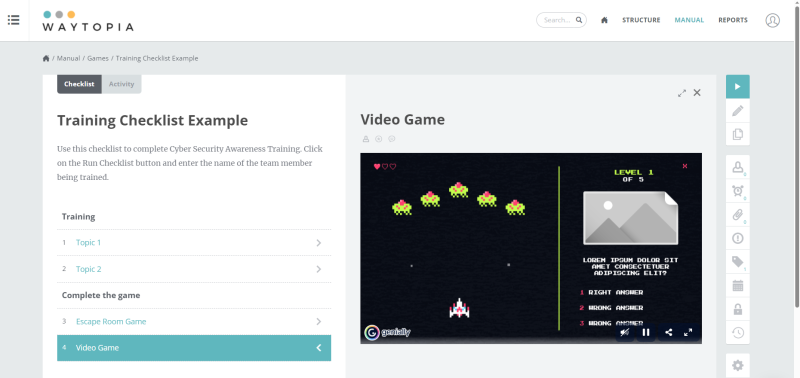Toggle the game sound mute button
The width and height of the screenshot is (800, 378).
624,333
